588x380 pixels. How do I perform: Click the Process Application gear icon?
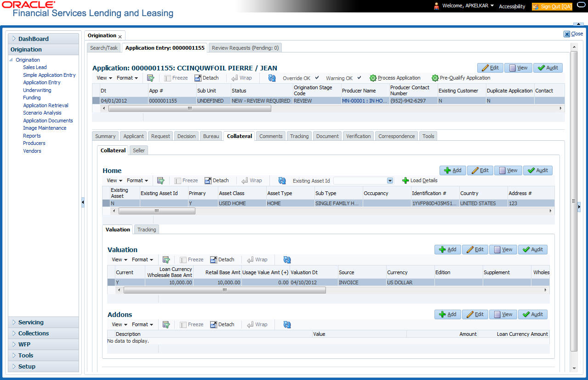pos(373,78)
